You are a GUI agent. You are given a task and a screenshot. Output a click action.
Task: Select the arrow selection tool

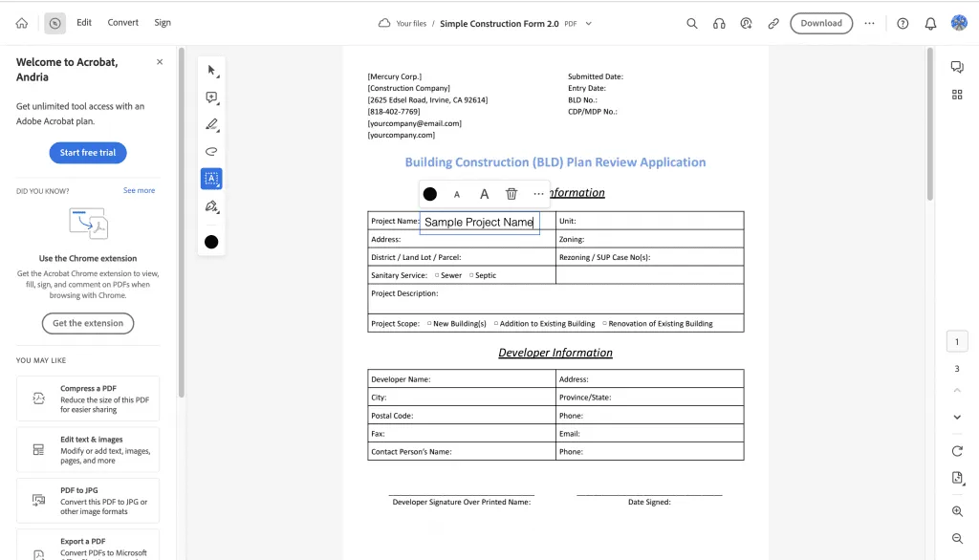[x=211, y=69]
